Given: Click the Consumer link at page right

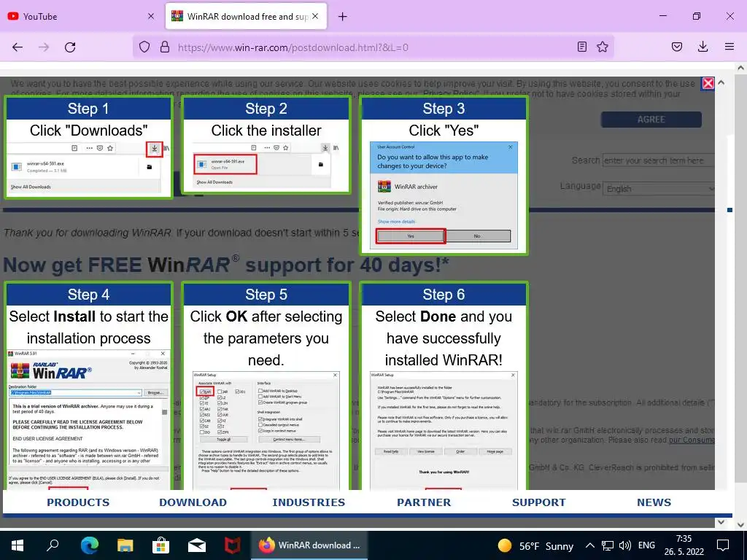Looking at the screenshot, I should click(692, 440).
